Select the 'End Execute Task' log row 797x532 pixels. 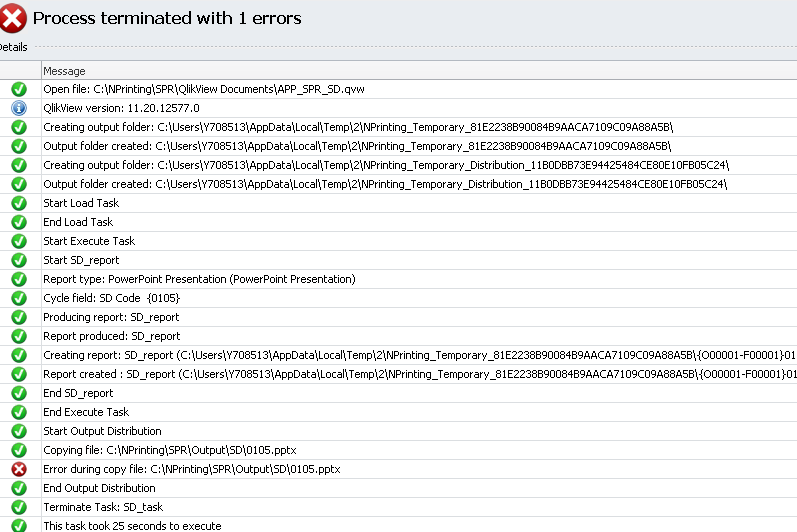pos(86,412)
